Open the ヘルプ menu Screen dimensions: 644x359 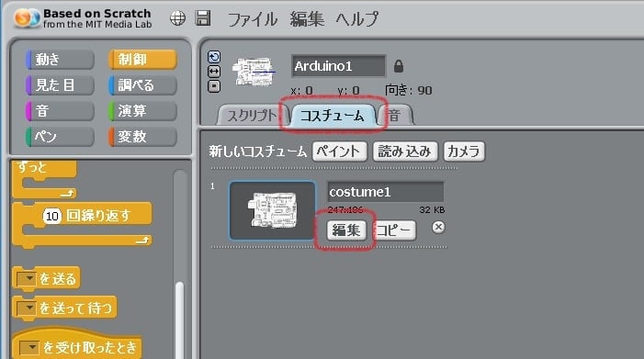tap(357, 19)
